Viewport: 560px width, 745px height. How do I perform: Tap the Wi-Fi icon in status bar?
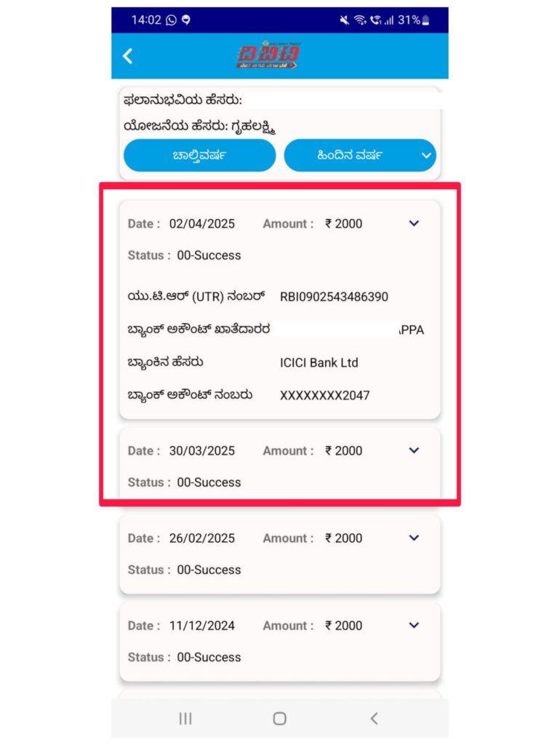360,20
